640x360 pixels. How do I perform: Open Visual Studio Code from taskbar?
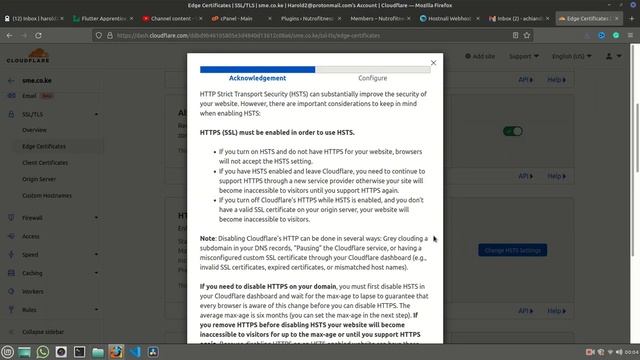135,352
